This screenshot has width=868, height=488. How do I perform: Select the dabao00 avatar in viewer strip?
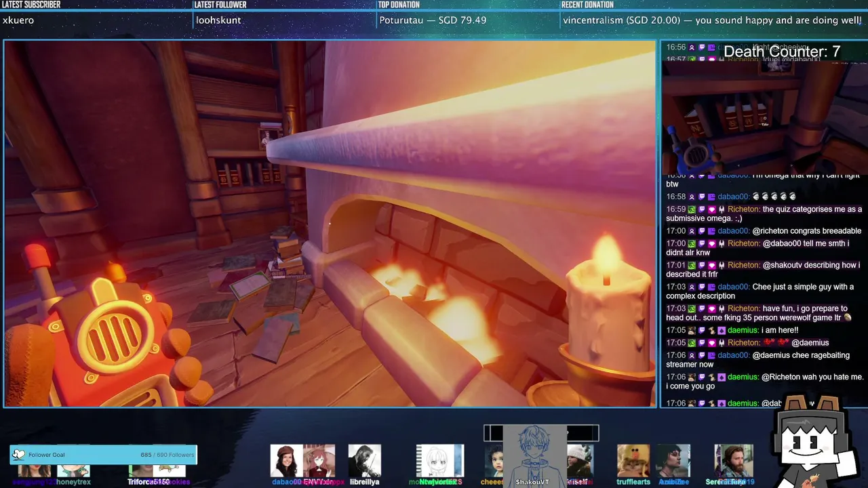pos(286,461)
